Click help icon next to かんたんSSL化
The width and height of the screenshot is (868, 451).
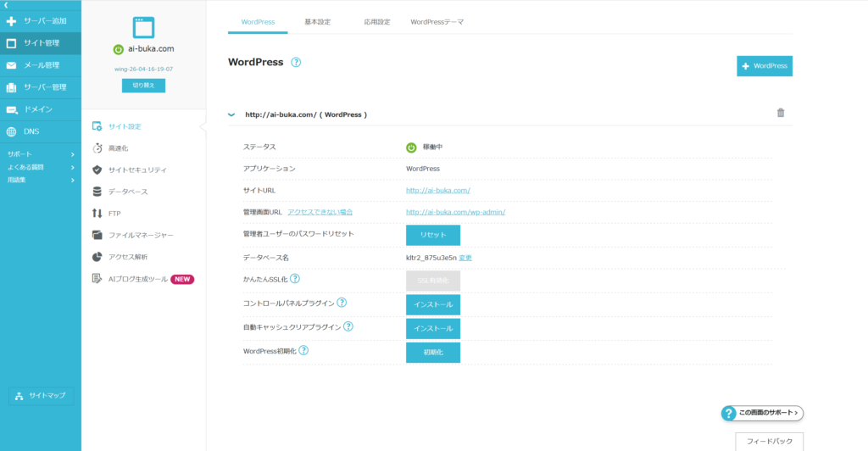295,278
